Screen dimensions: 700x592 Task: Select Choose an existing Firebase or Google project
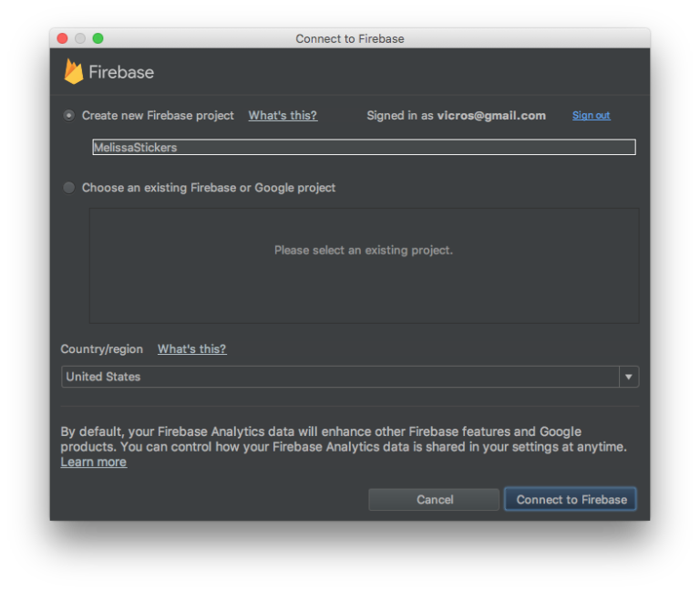pos(69,188)
